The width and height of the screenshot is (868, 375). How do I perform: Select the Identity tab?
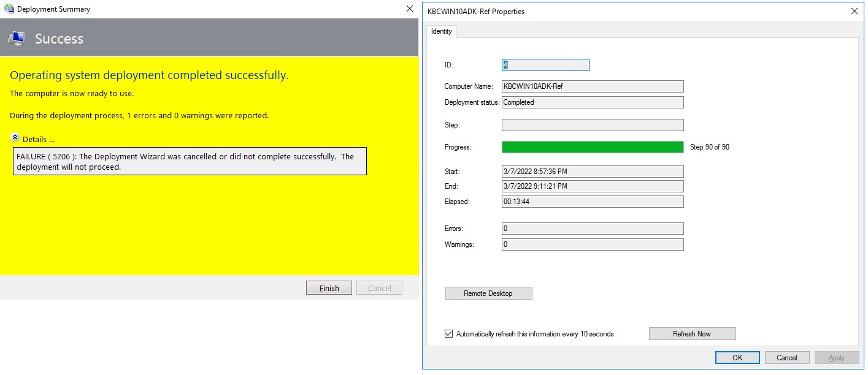click(x=441, y=31)
